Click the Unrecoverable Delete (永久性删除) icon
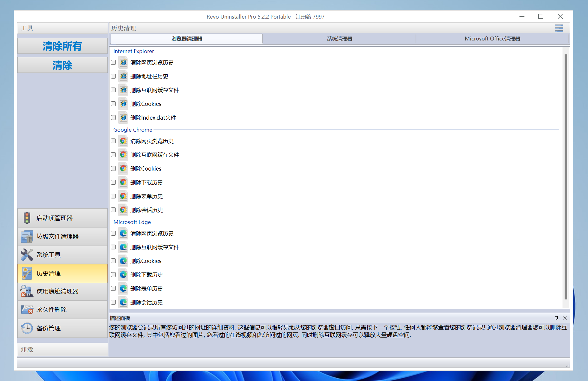588x381 pixels. pos(27,310)
